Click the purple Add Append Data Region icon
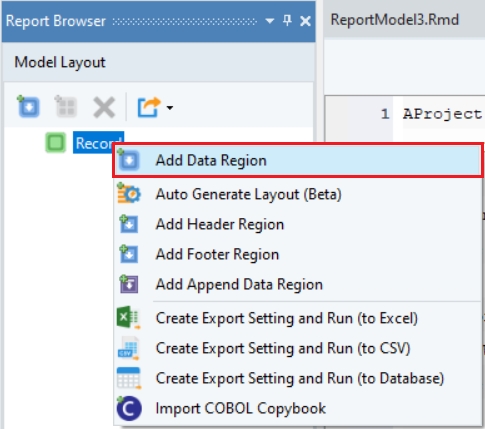This screenshot has height=429, width=485. [x=129, y=284]
